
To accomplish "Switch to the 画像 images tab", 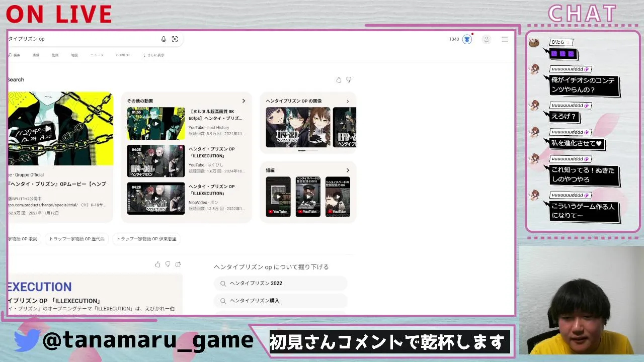I will pyautogui.click(x=36, y=55).
